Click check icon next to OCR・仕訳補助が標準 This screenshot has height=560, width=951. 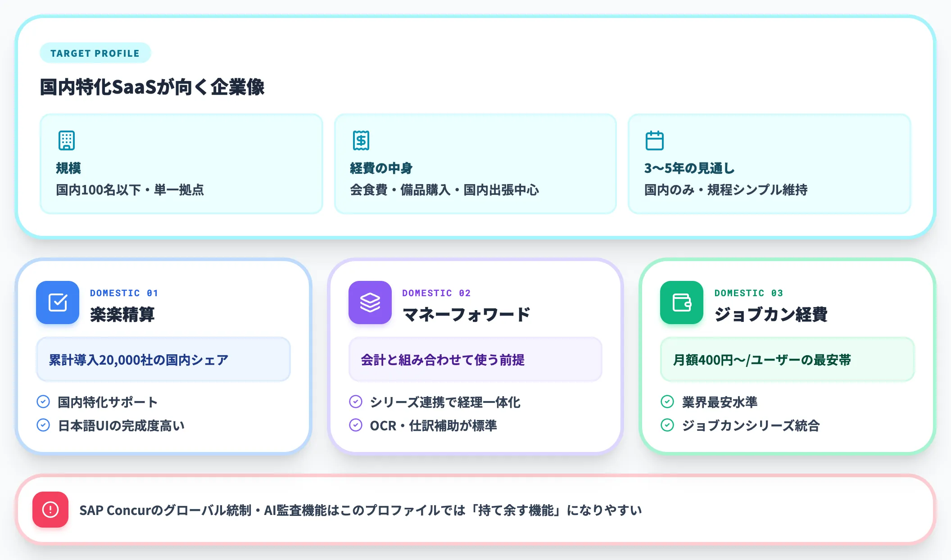point(356,425)
